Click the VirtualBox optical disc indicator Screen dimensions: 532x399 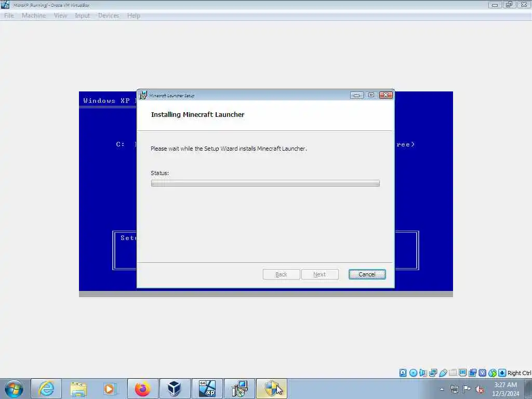point(413,373)
